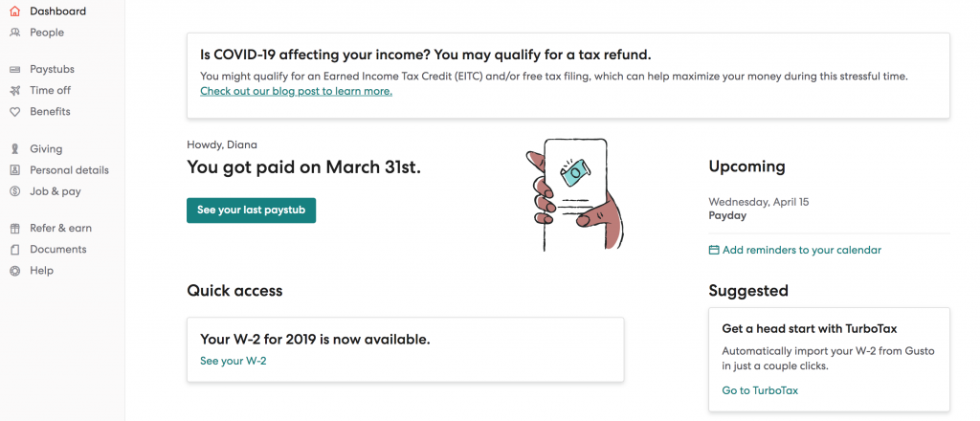This screenshot has width=980, height=421.
Task: Click the Help lifebuoy icon
Action: pyautogui.click(x=15, y=271)
